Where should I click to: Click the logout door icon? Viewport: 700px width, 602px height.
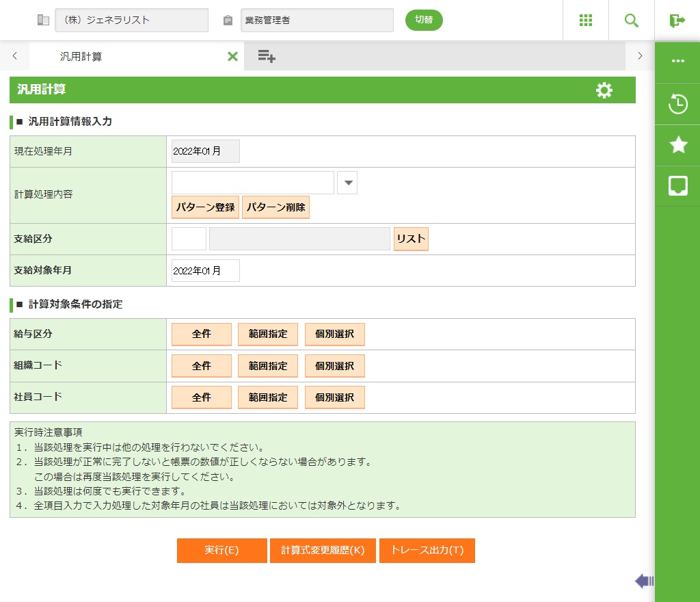[x=677, y=21]
